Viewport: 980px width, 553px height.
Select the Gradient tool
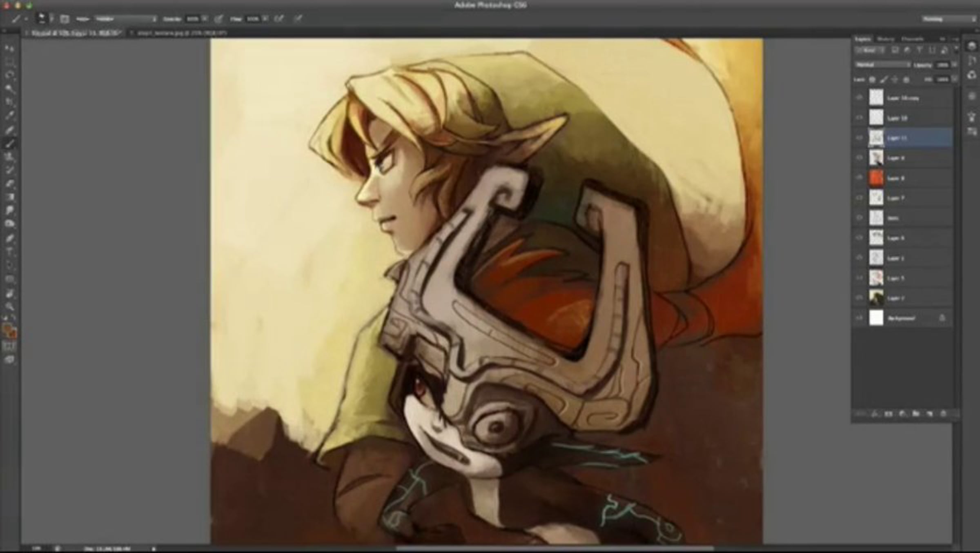coord(10,197)
